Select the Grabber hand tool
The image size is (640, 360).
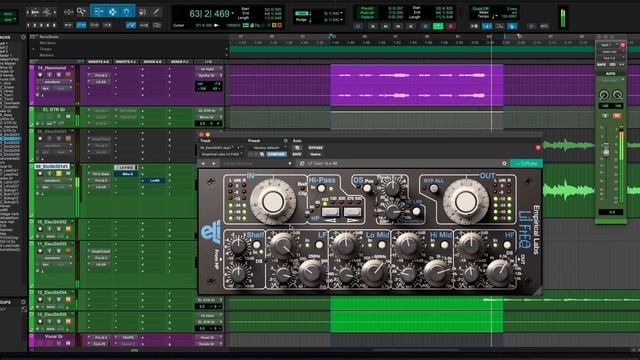(127, 12)
